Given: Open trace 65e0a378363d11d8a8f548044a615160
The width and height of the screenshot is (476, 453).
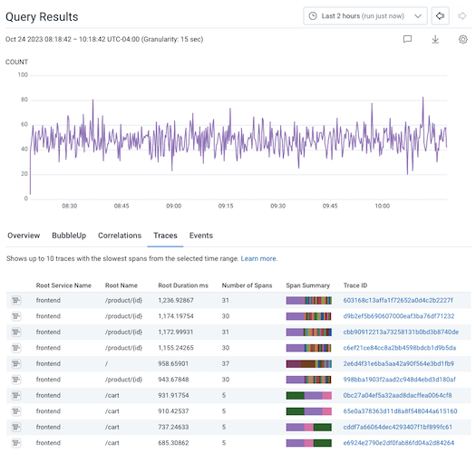Looking at the screenshot, I should [400, 411].
